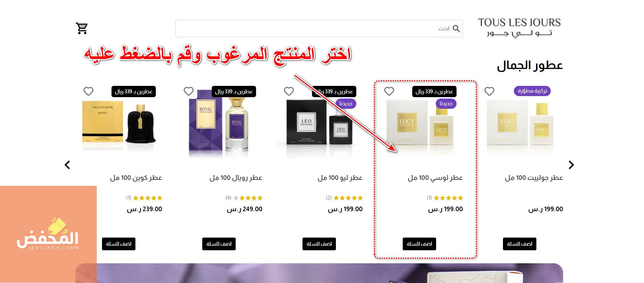Image resolution: width=644 pixels, height=283 pixels.
Task: Open the shopping cart icon
Action: coord(82,28)
